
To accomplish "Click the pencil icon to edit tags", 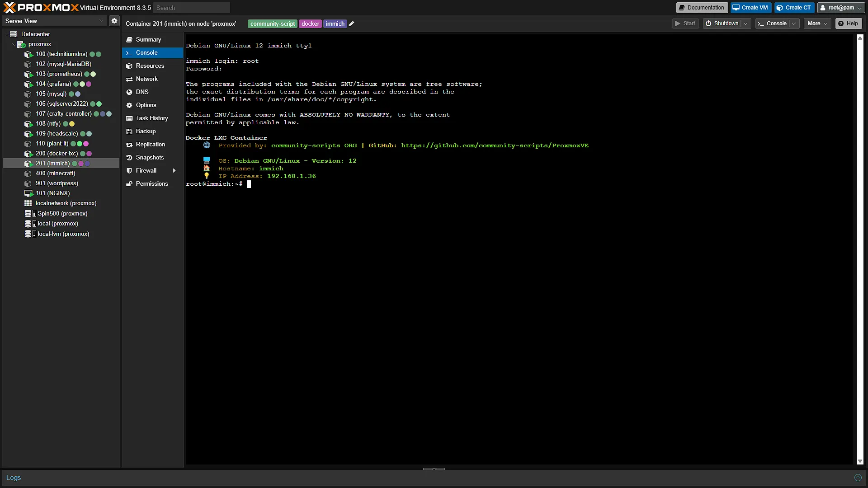I will (x=352, y=24).
